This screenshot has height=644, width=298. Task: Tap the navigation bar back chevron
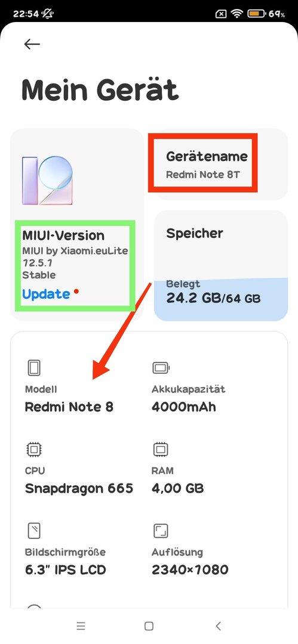coord(218,626)
